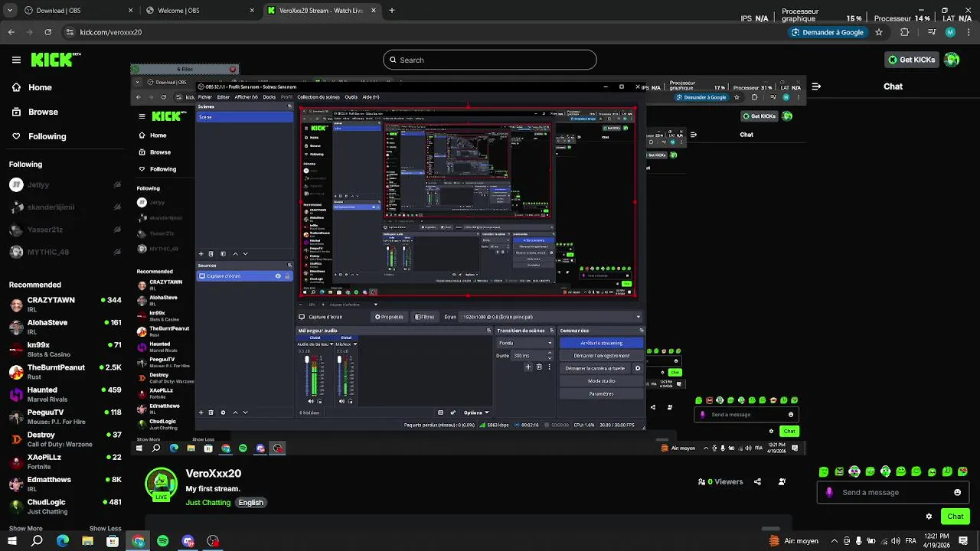Open Mic/Aux dropdown in streamed OBS mixer
The width and height of the screenshot is (980, 551).
[x=354, y=344]
